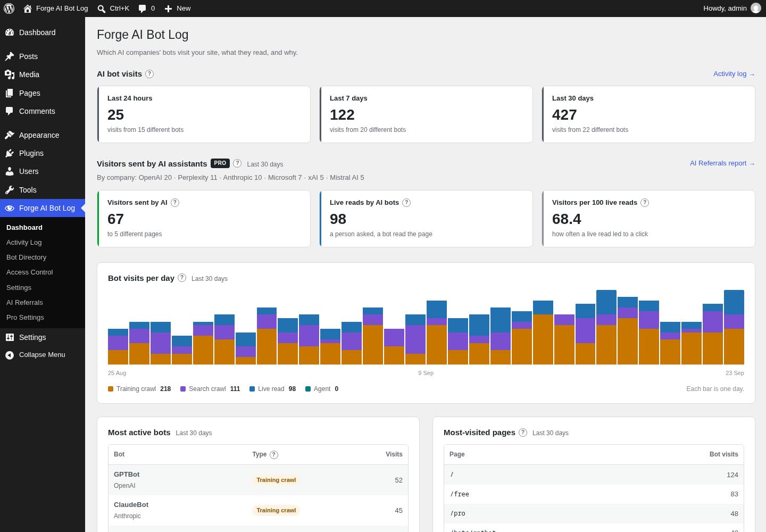
Task: Click Search crawl purple legend swatch
Action: [x=183, y=389]
